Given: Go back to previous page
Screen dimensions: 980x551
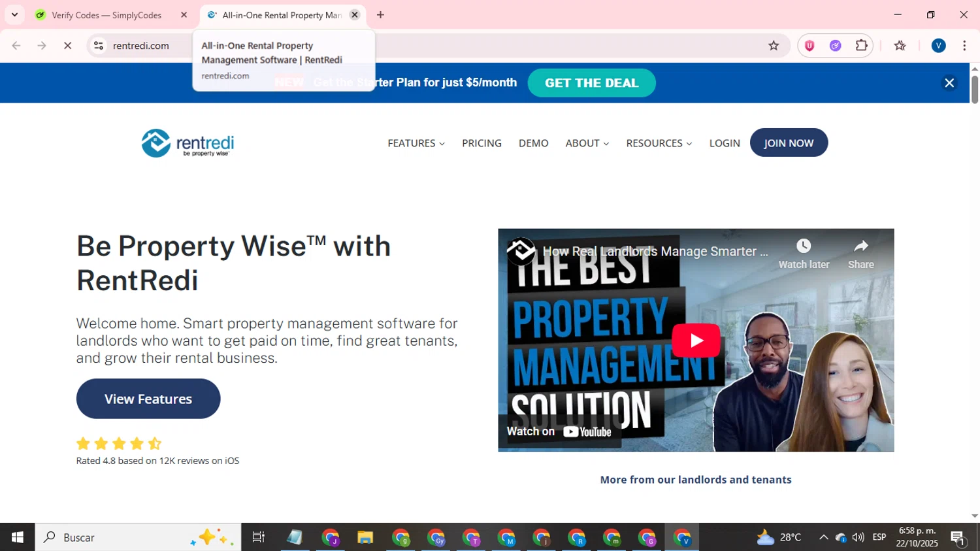Looking at the screenshot, I should [x=16, y=46].
